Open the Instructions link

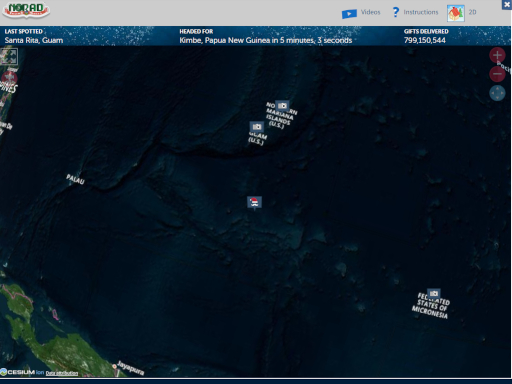pyautogui.click(x=421, y=12)
